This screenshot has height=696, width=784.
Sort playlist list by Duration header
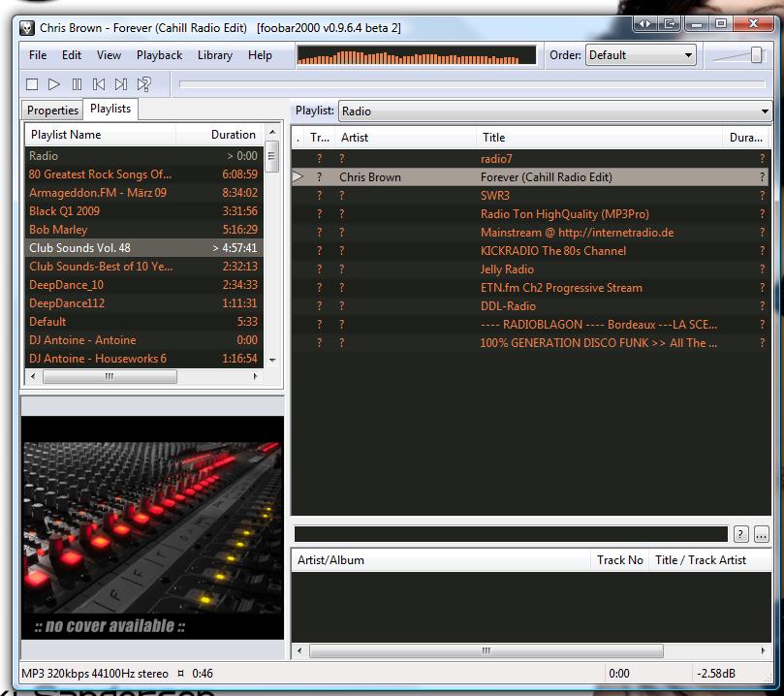coord(219,135)
